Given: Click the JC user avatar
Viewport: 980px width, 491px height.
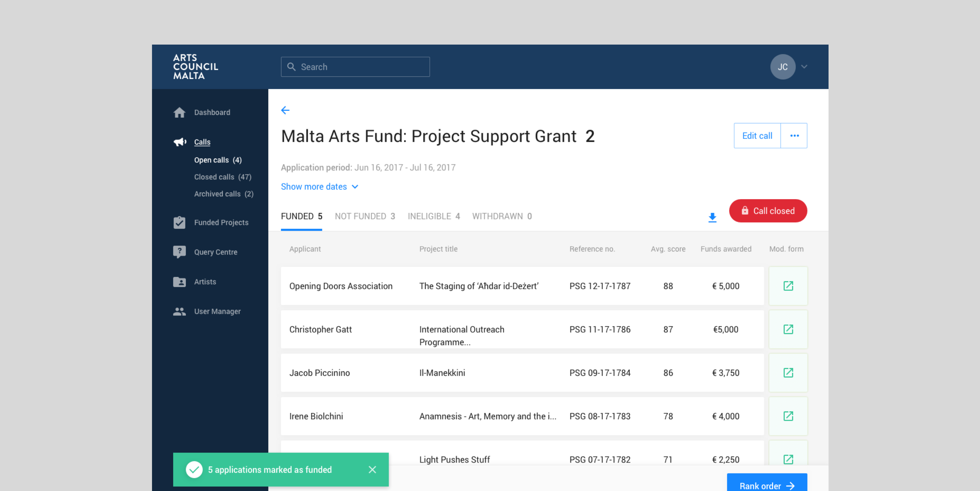Looking at the screenshot, I should (x=783, y=67).
